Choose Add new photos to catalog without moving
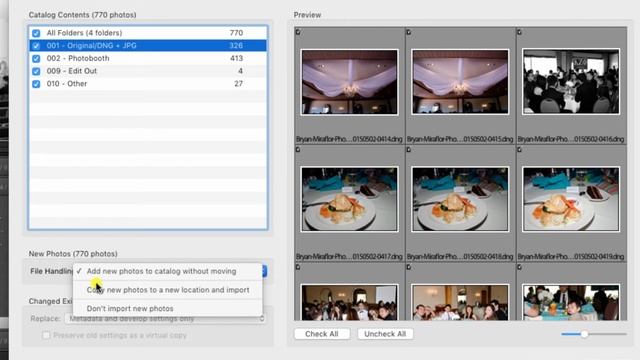The image size is (640, 360). 167,271
